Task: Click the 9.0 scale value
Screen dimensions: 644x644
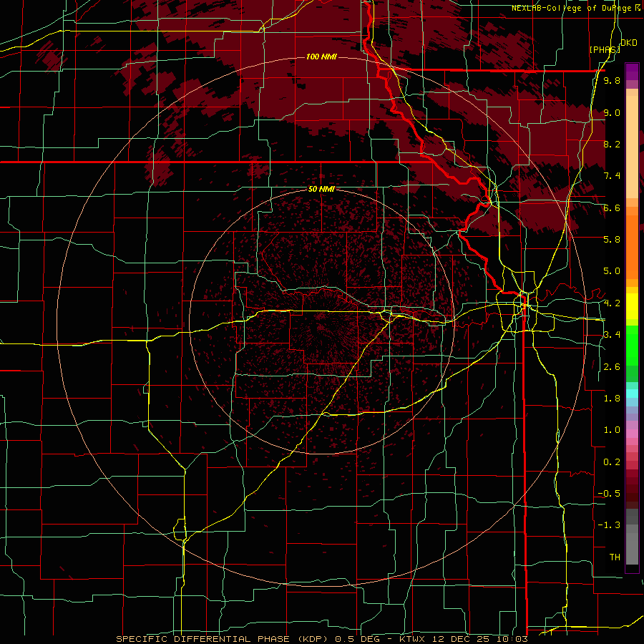Action: tap(612, 112)
